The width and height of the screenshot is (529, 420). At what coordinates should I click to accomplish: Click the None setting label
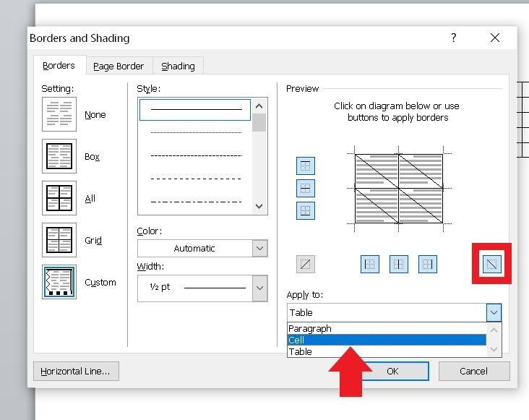tap(95, 115)
